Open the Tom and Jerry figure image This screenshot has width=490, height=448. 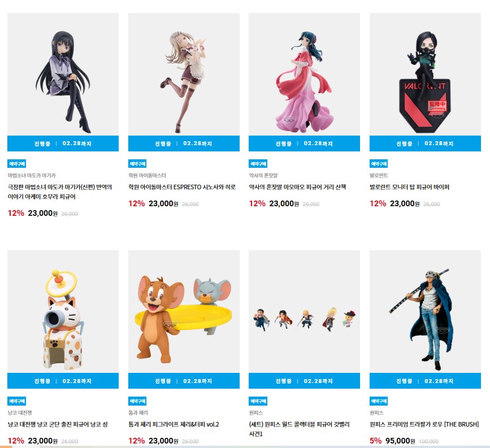click(x=184, y=311)
